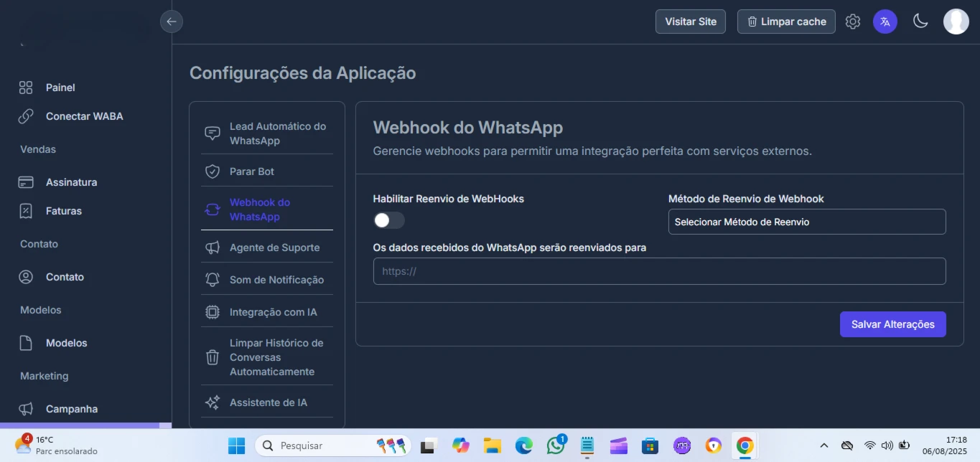Click the Webhook do WhatsApp sync icon
The width and height of the screenshot is (980, 462).
213,209
